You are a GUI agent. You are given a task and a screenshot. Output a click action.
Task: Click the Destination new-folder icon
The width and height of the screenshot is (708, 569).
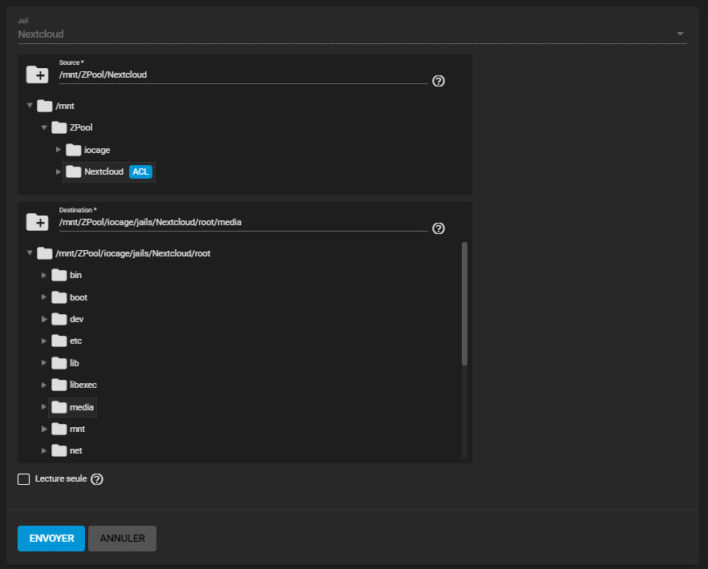pyautogui.click(x=36, y=222)
